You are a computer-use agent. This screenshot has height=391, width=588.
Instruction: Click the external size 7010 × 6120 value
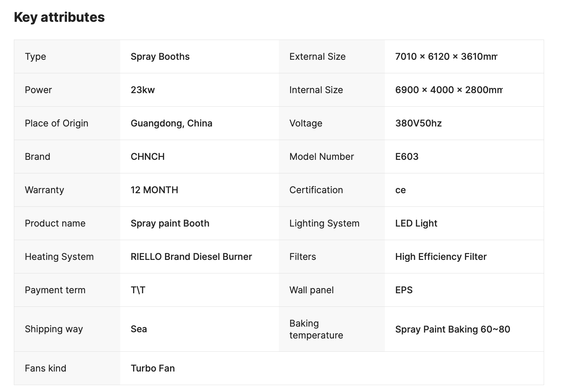pos(446,56)
